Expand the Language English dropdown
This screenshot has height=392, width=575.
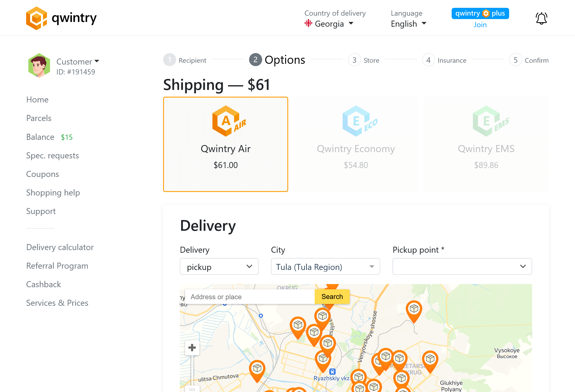coord(409,24)
